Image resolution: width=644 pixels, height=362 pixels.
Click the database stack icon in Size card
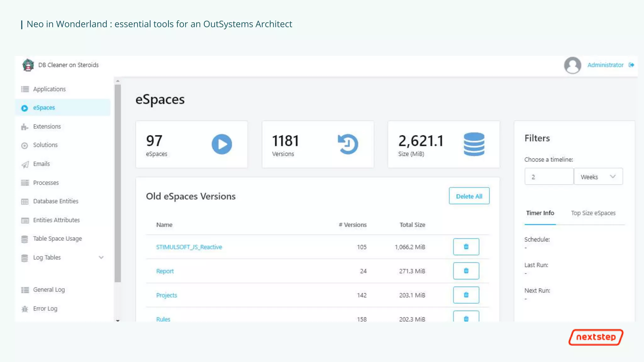(474, 144)
